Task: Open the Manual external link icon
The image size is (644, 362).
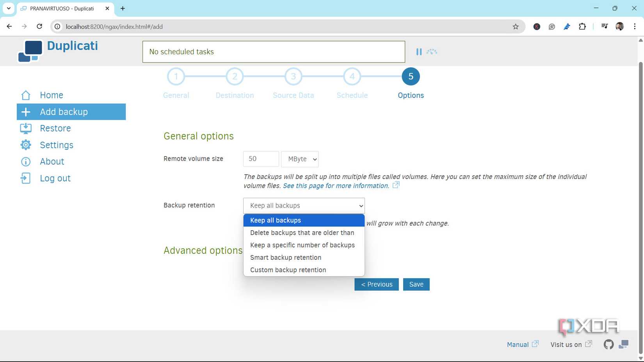Action: point(535,344)
